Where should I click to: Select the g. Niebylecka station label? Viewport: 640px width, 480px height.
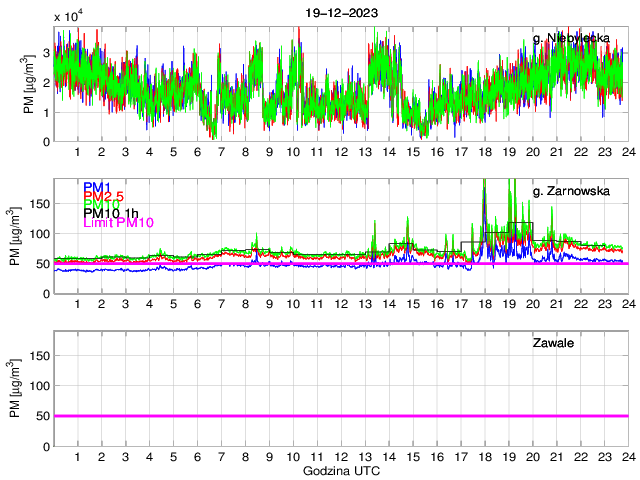point(571,38)
